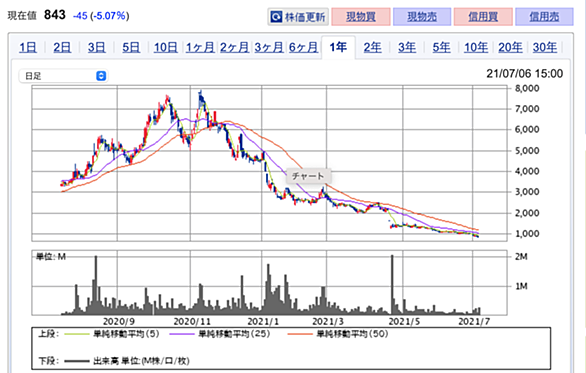Screen dimensions: 586x373
Task: Click the 2M volume axis label
Action: click(x=521, y=257)
